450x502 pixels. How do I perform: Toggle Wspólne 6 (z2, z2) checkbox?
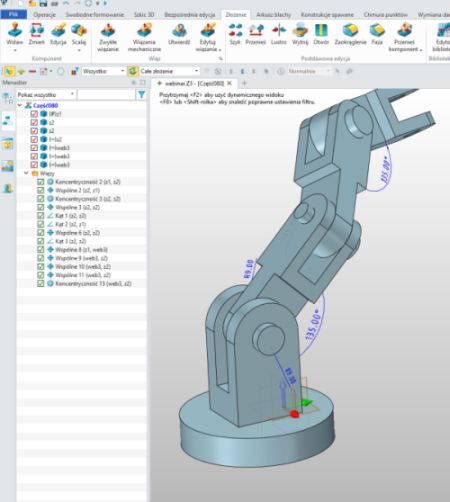click(40, 233)
